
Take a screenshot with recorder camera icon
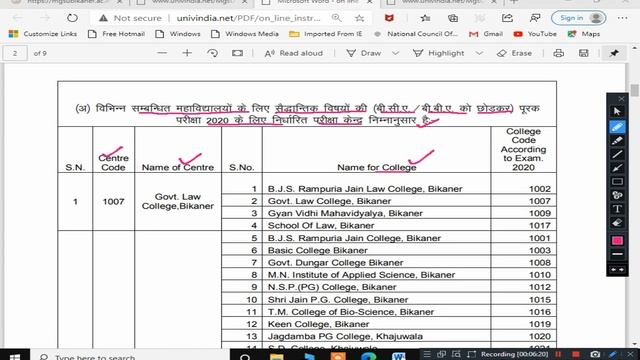point(595,354)
